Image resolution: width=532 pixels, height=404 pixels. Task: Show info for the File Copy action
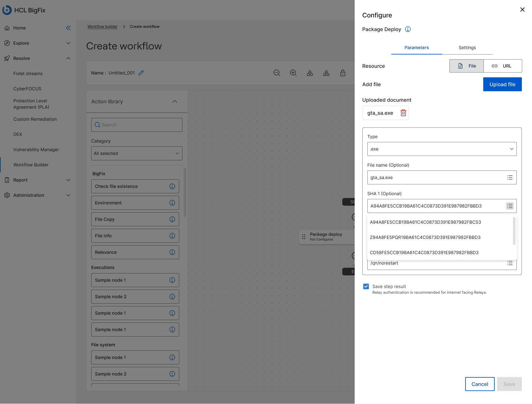[x=172, y=219]
